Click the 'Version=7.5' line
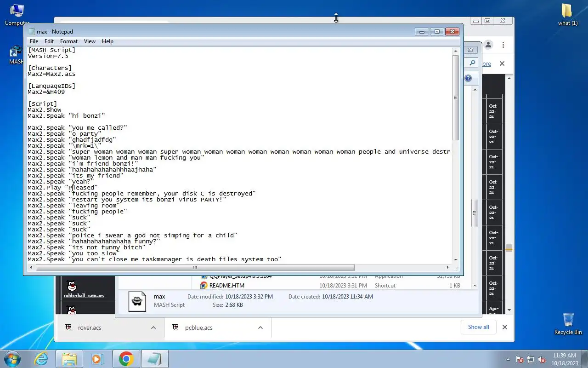Viewport: 588px width, 368px height. coord(48,56)
